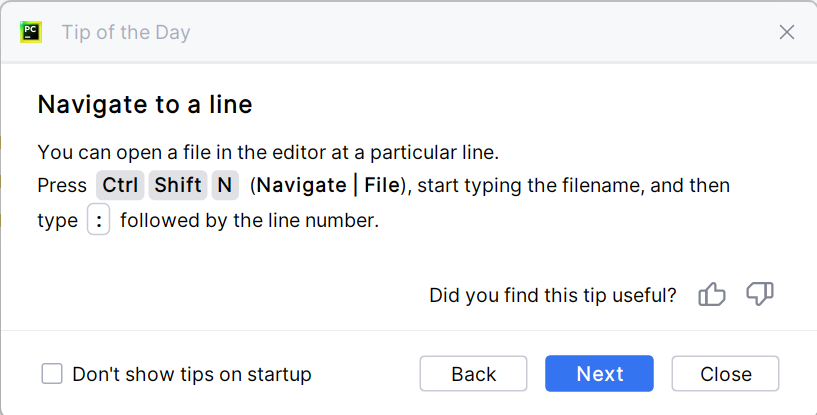This screenshot has height=415, width=817.
Task: Click the Shift key badge in the tip
Action: [178, 185]
